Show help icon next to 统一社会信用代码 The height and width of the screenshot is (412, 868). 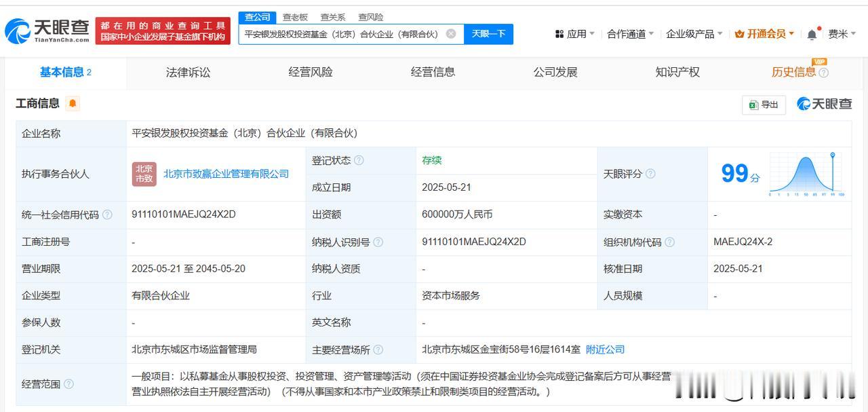pos(107,215)
